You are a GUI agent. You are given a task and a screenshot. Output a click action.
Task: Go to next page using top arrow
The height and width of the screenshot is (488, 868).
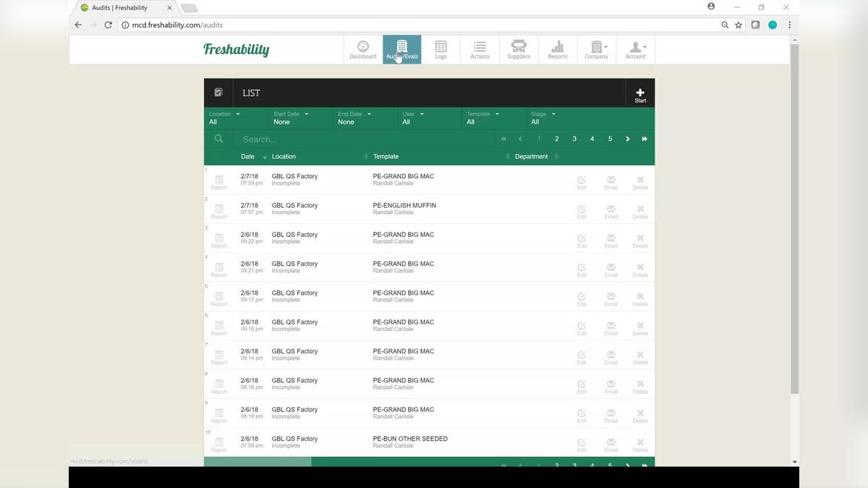click(x=628, y=139)
